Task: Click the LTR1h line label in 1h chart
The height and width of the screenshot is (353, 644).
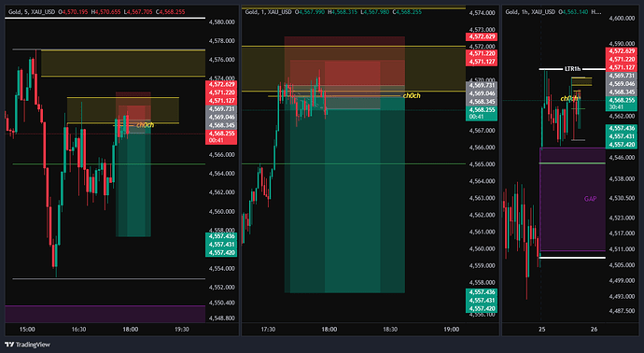Action: pos(572,69)
